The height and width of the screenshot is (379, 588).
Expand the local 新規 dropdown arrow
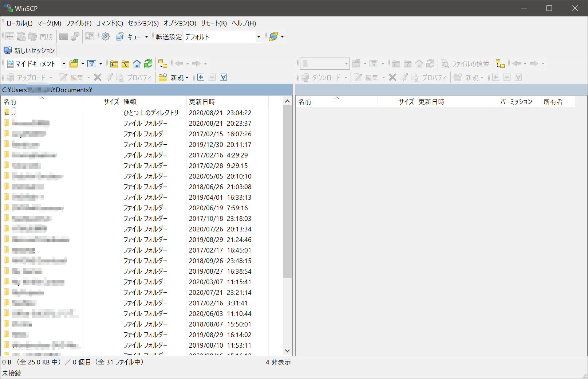click(x=187, y=78)
